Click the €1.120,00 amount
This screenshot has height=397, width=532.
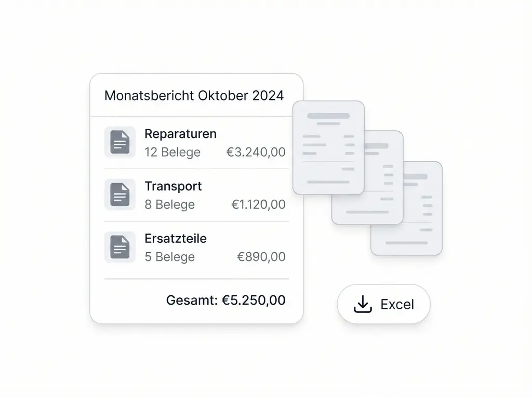[x=258, y=205]
